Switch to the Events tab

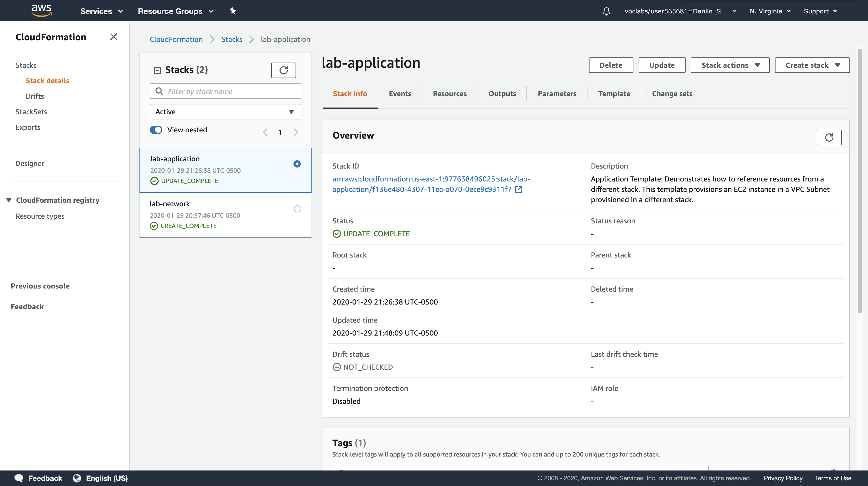(400, 94)
